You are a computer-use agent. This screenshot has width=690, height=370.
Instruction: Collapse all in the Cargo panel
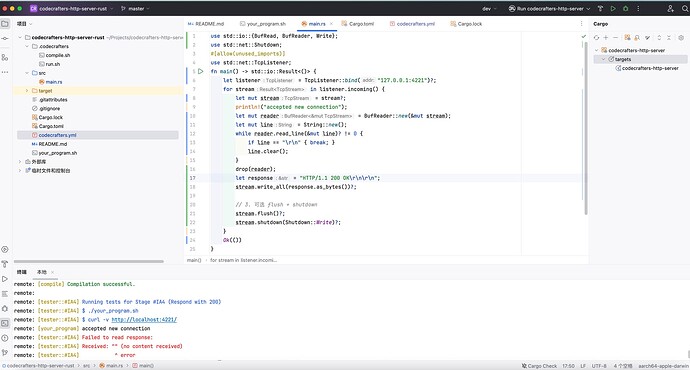[x=669, y=38]
